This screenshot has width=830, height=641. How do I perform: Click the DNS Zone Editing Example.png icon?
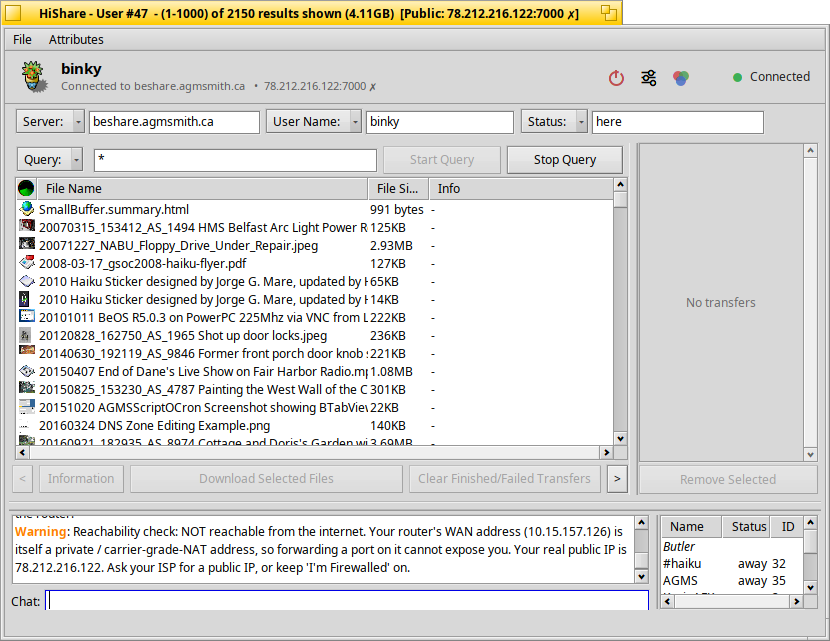click(x=24, y=425)
